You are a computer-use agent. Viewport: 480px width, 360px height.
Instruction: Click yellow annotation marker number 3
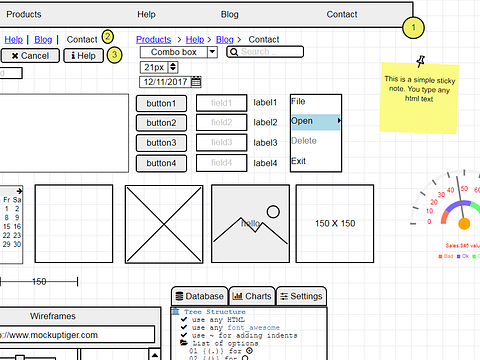(114, 55)
